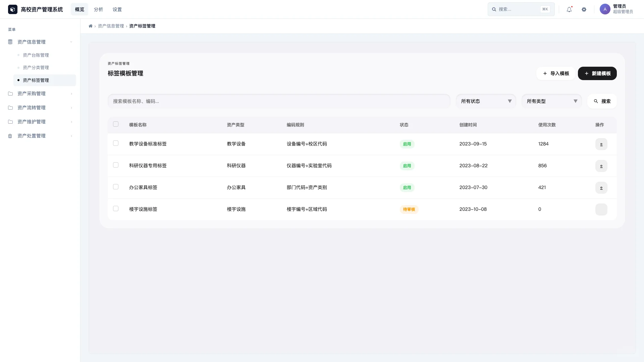644x362 pixels.
Task: Click the 新建模板 button
Action: pos(597,73)
